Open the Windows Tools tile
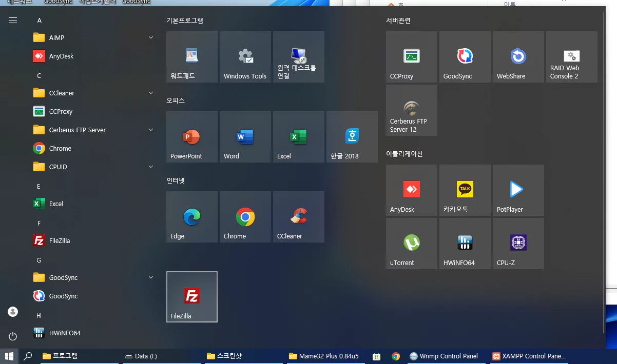 coord(245,57)
